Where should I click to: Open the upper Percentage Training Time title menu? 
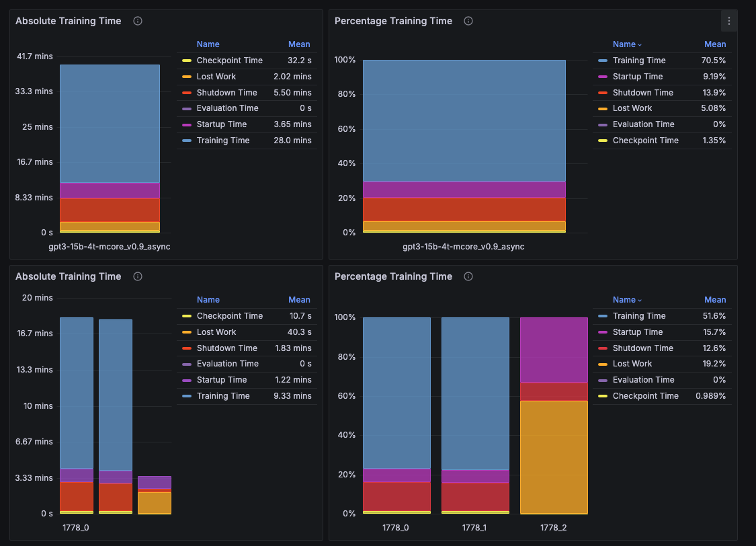click(393, 21)
